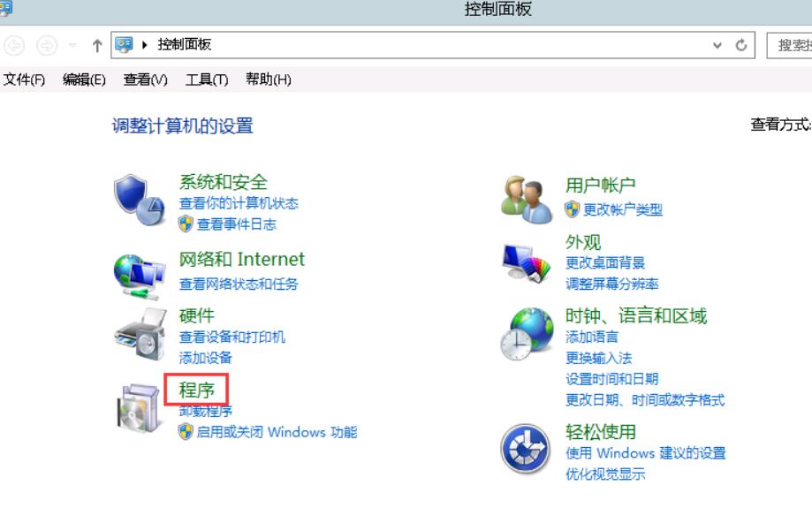Click the Hardware printer icon
The width and height of the screenshot is (812, 523).
coord(140,334)
